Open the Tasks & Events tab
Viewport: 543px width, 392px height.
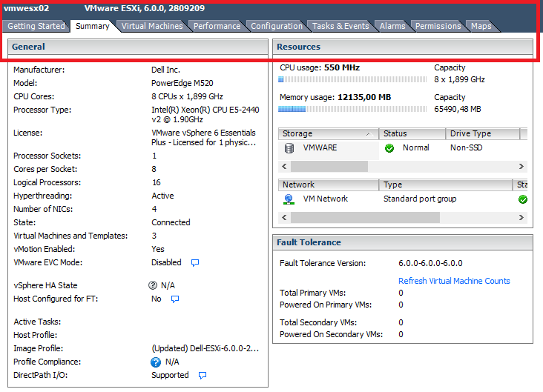click(x=340, y=26)
